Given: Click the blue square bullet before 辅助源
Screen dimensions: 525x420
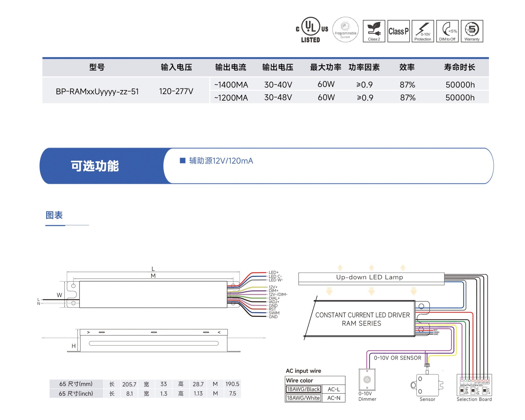Looking at the screenshot, I should click(182, 161).
